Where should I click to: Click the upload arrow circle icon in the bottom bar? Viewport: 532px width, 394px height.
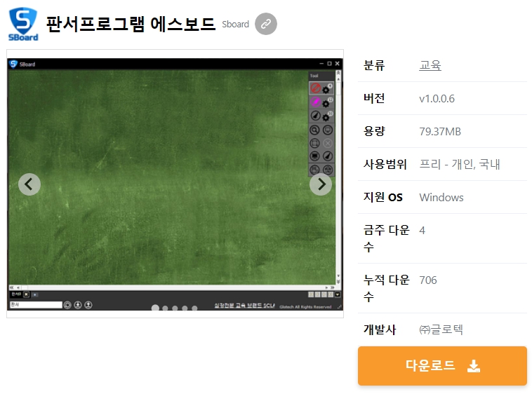click(88, 305)
